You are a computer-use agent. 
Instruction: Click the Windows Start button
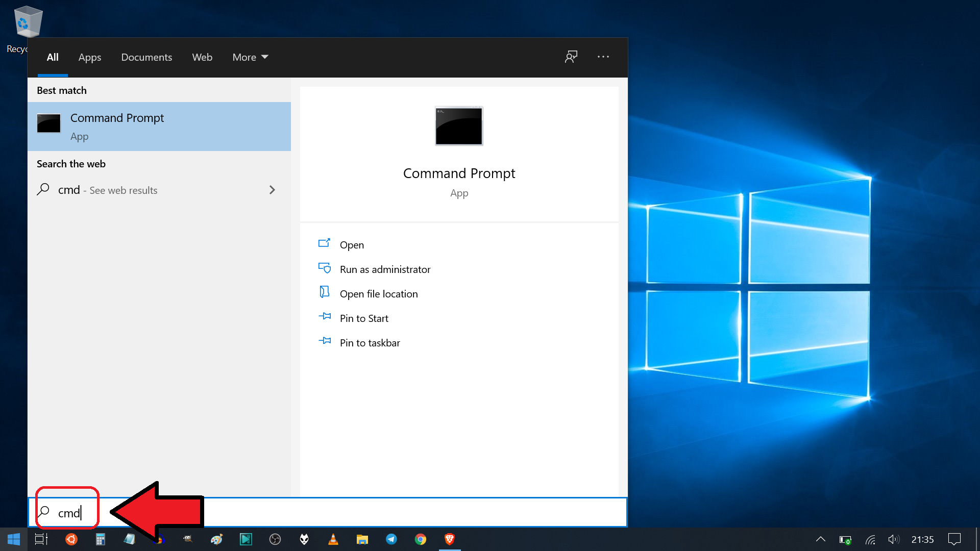click(x=14, y=539)
